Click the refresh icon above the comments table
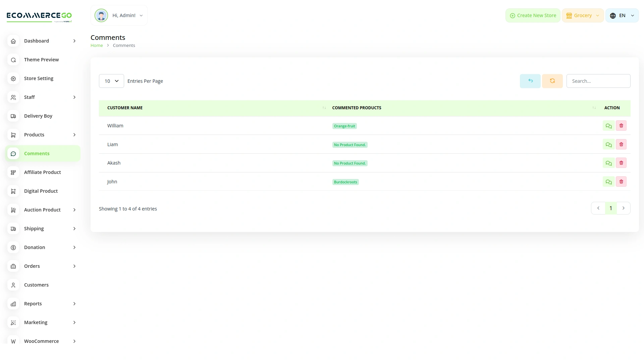 552,81
